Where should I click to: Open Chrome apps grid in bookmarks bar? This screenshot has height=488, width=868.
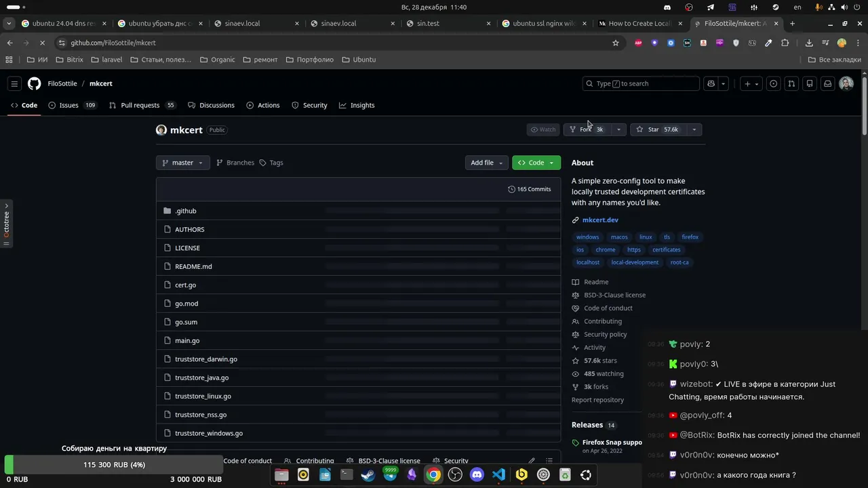click(9, 60)
